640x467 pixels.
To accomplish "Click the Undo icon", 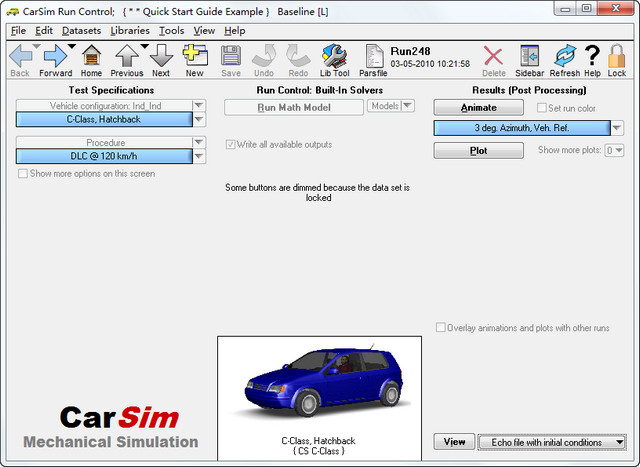I will point(264,56).
